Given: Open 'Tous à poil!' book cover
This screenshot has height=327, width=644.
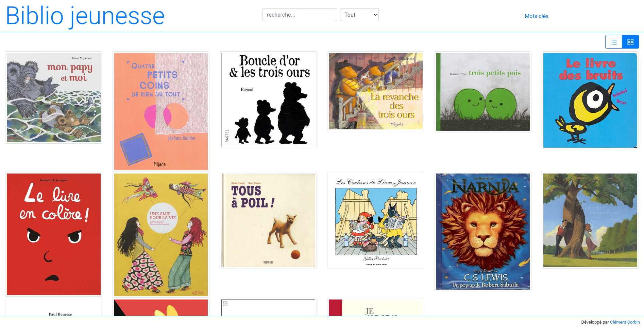Looking at the screenshot, I should click(x=268, y=220).
